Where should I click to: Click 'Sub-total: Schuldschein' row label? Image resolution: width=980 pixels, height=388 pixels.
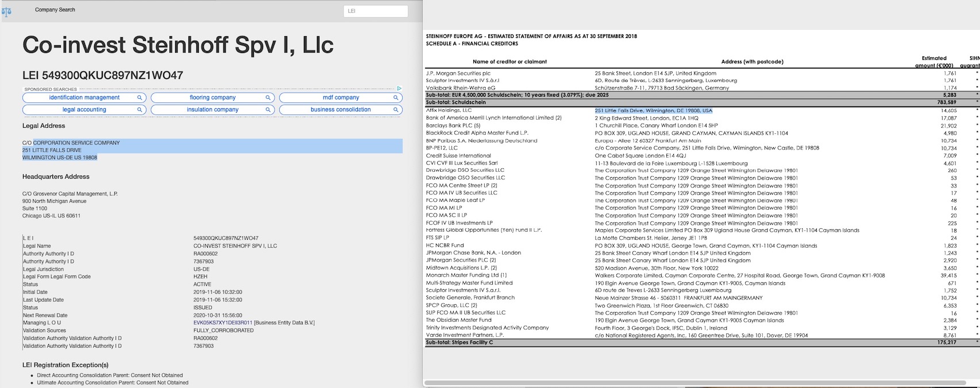tap(456, 102)
